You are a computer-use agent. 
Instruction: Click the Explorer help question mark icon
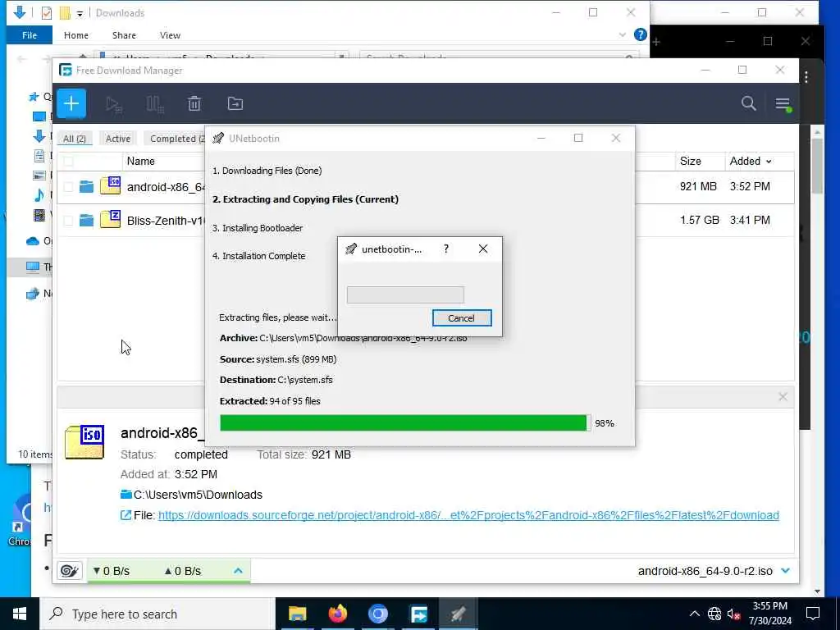(640, 34)
